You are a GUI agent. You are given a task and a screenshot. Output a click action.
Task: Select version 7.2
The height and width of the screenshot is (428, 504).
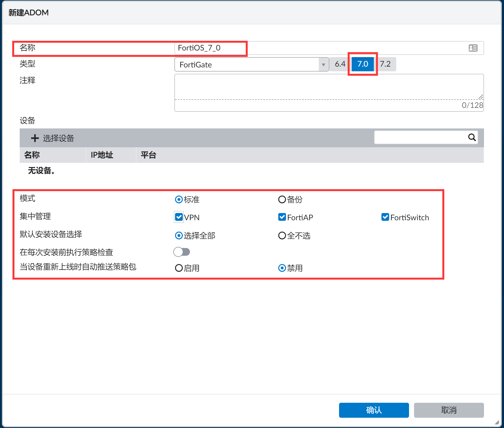tap(385, 64)
